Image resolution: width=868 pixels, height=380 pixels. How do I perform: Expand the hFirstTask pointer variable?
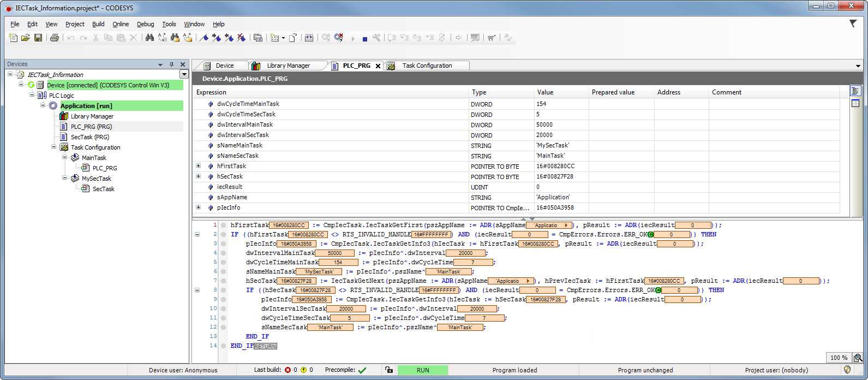coord(198,166)
